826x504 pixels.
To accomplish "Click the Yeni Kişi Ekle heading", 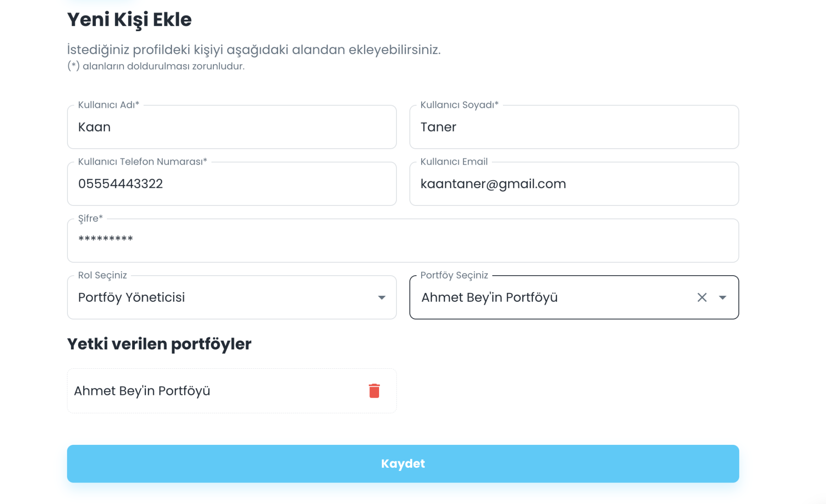I will (129, 20).
